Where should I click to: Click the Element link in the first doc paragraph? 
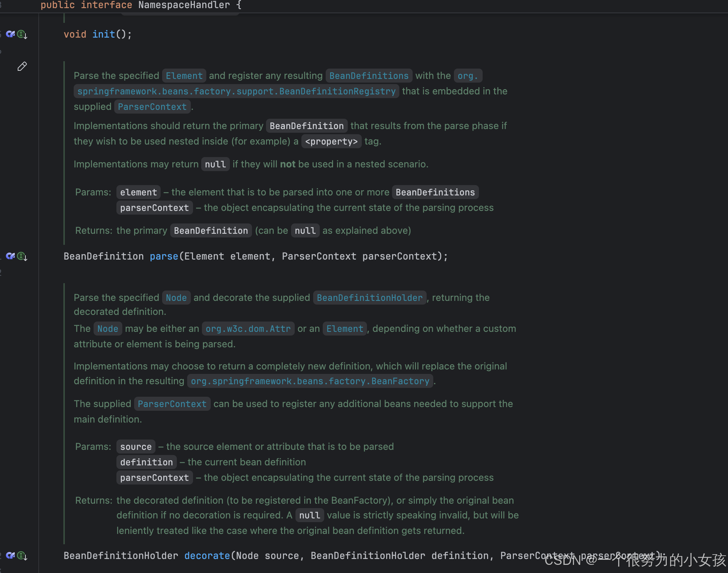point(184,76)
